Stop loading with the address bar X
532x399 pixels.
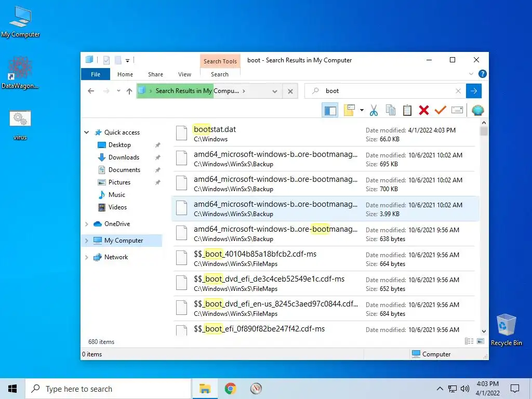(x=290, y=91)
